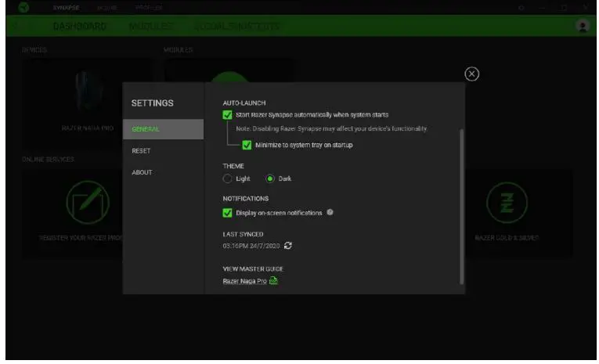599x364 pixels.
Task: Select the Dark theme radio button
Action: tap(270, 178)
